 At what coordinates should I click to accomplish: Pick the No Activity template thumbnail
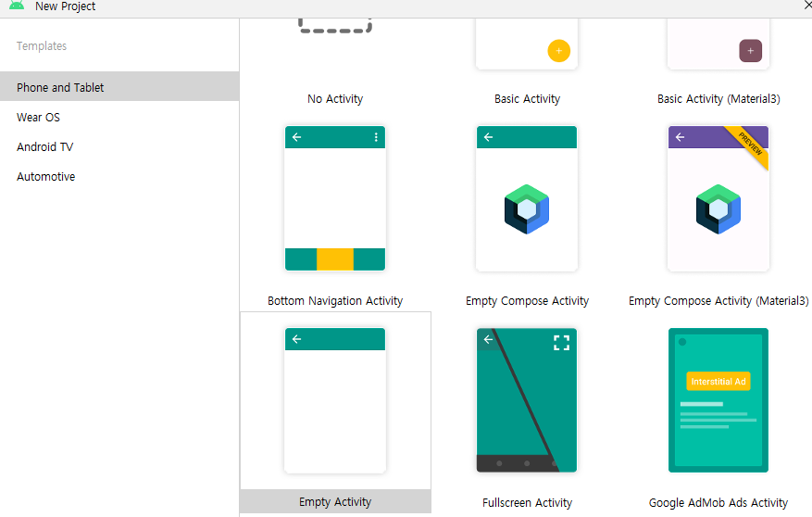click(x=335, y=25)
